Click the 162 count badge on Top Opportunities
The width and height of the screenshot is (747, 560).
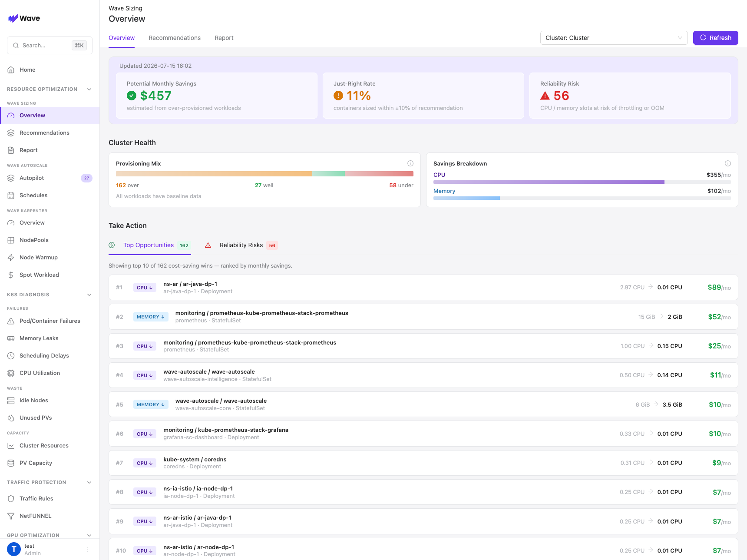[184, 245]
